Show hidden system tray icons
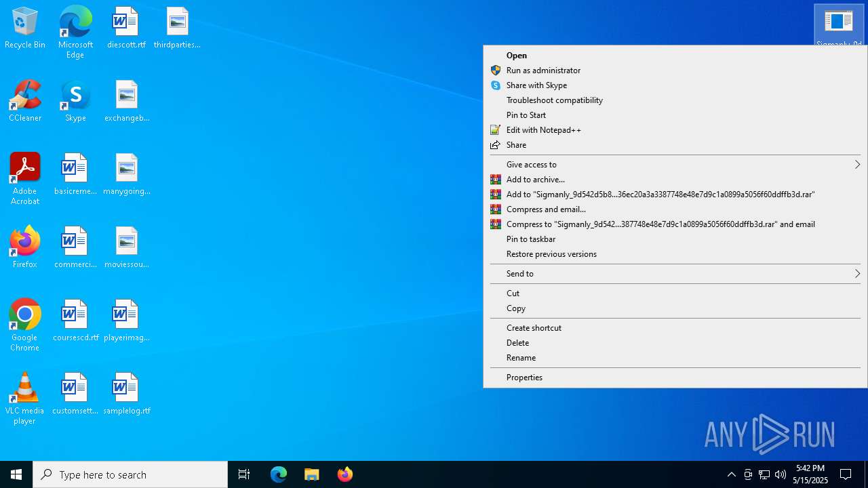The height and width of the screenshot is (488, 868). [x=731, y=474]
